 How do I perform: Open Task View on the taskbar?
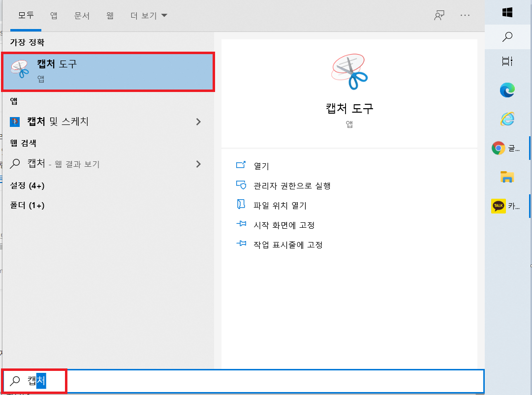click(x=507, y=61)
